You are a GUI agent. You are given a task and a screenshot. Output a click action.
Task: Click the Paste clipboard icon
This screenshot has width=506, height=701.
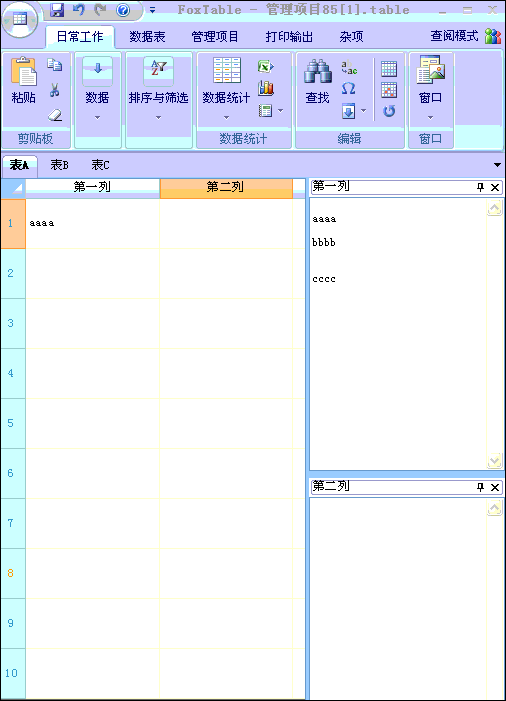point(23,71)
